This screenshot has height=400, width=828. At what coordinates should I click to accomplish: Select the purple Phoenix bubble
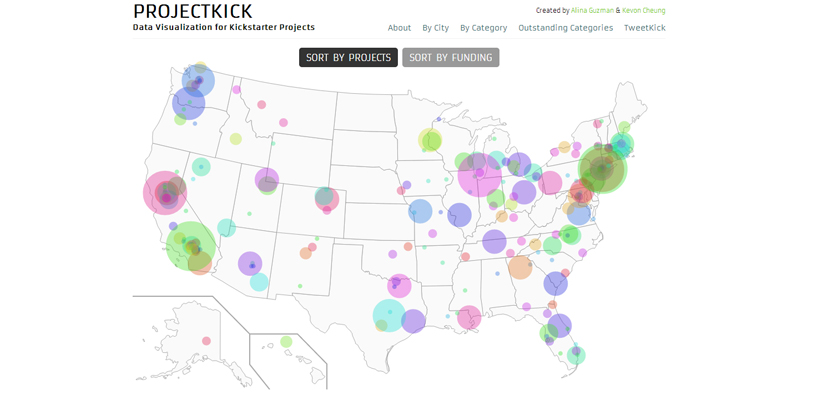pyautogui.click(x=249, y=263)
